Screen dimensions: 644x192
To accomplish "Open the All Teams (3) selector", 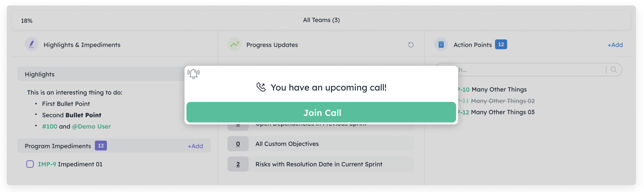I will pos(321,20).
